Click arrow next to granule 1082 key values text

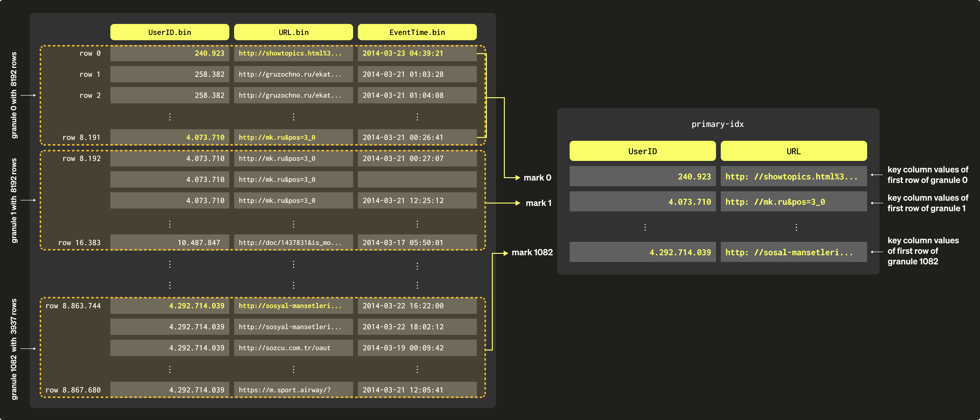(x=876, y=252)
